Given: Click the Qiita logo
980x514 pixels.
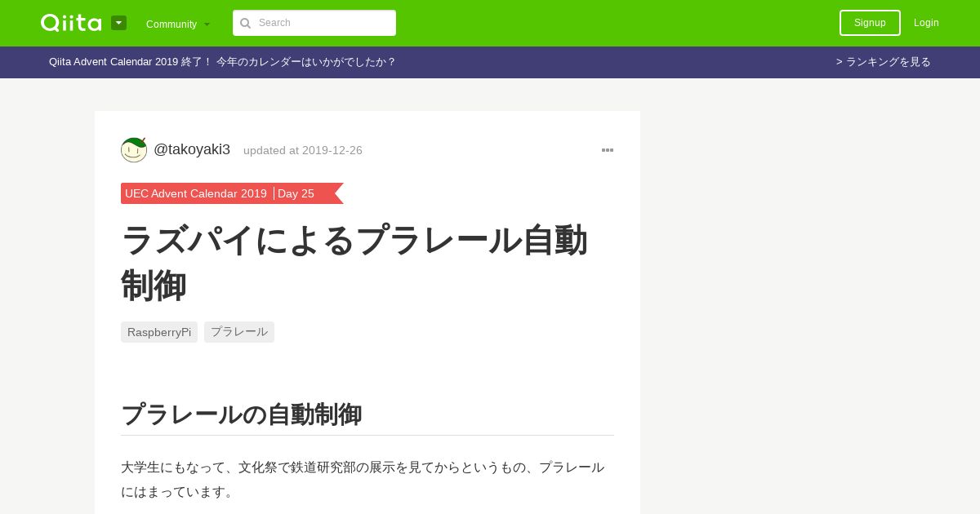Looking at the screenshot, I should tap(71, 23).
